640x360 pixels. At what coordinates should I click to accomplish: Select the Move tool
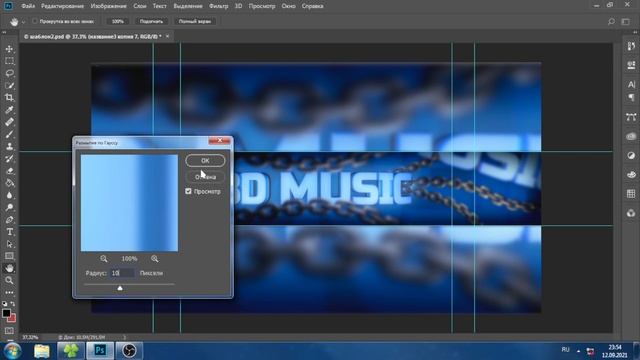(9, 49)
